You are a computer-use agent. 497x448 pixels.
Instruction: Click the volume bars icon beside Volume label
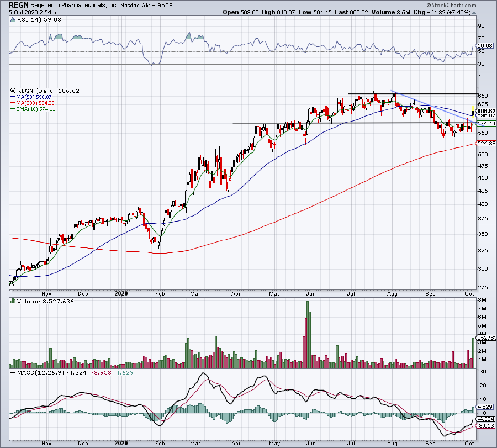click(x=13, y=301)
